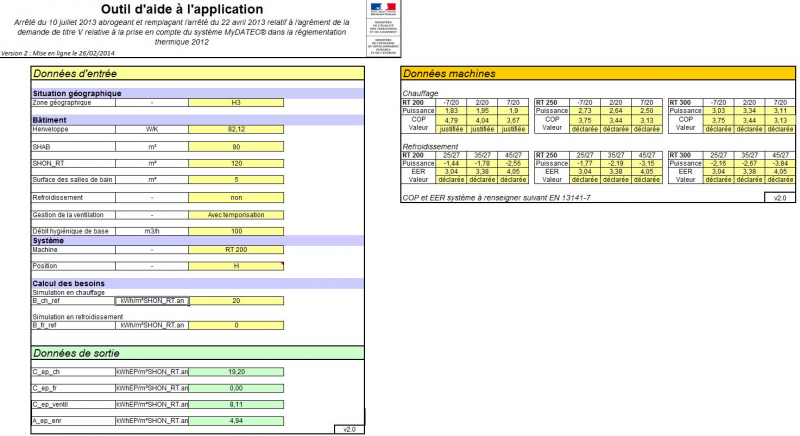This screenshot has height=436, width=800.
Task: Select RT 300 cooling Puissance -2,67
Action: 749,164
